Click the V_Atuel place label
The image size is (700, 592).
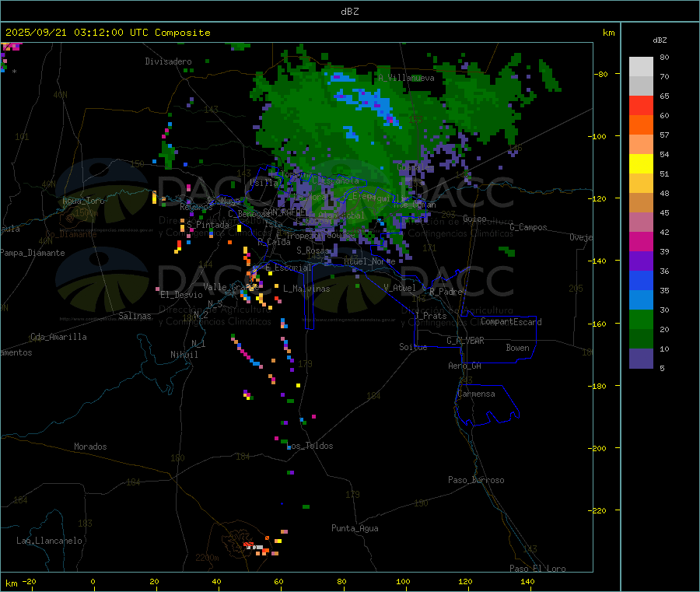tap(400, 288)
